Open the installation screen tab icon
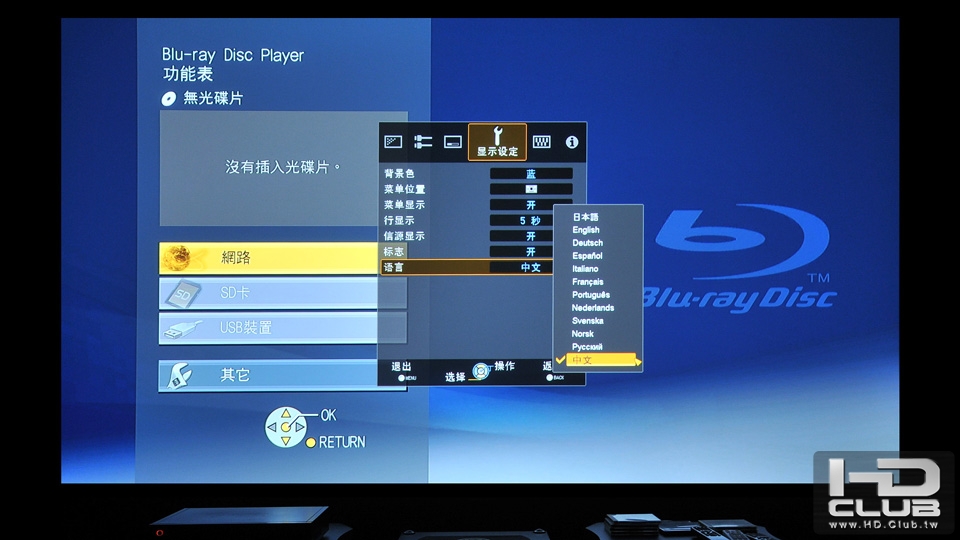This screenshot has height=540, width=960. (452, 142)
